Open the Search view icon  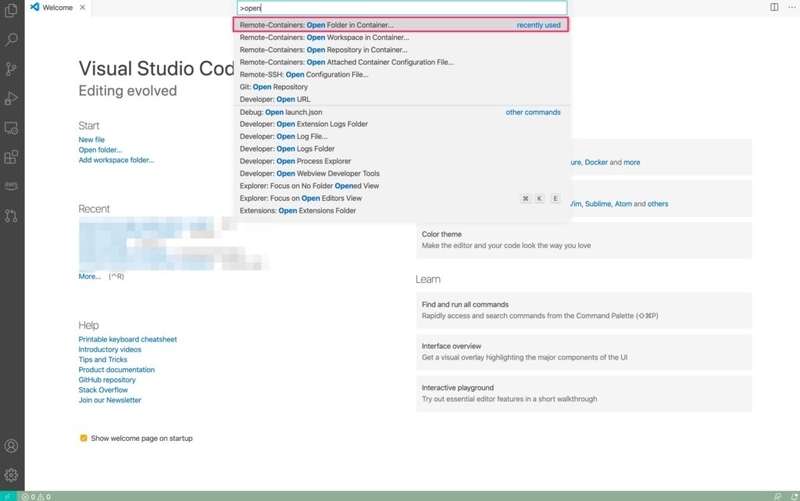[x=11, y=39]
